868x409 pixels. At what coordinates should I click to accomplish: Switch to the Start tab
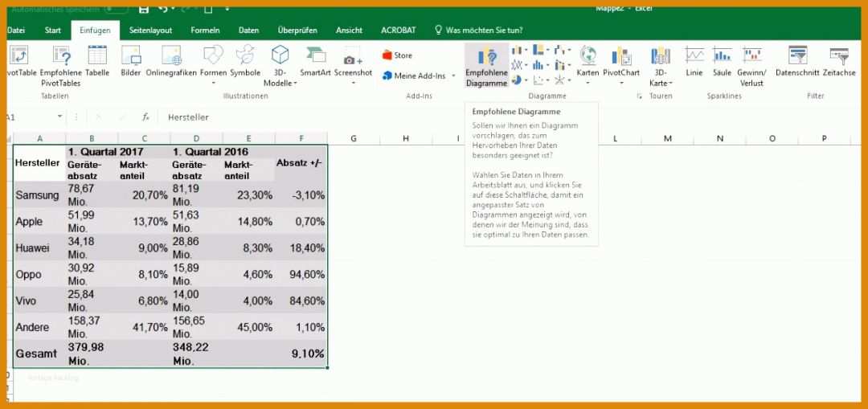(52, 31)
